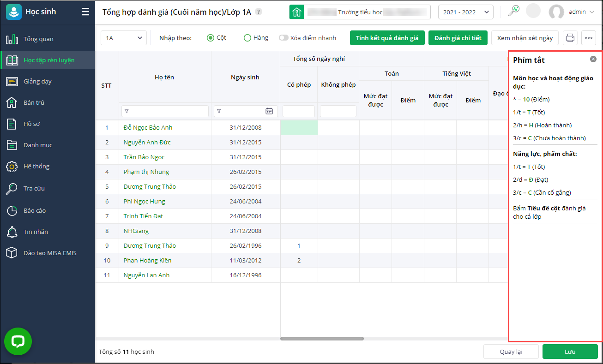Click the Lưu save button
This screenshot has height=364, width=603.
(x=570, y=352)
